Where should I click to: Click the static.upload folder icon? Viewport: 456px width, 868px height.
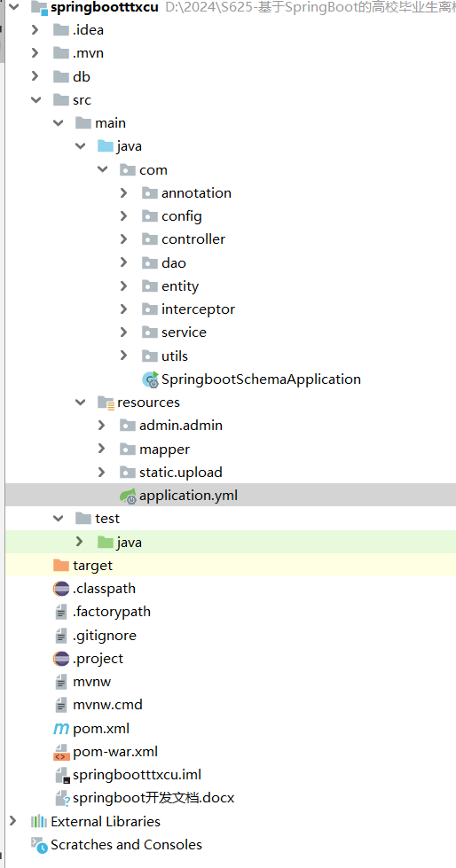point(128,473)
